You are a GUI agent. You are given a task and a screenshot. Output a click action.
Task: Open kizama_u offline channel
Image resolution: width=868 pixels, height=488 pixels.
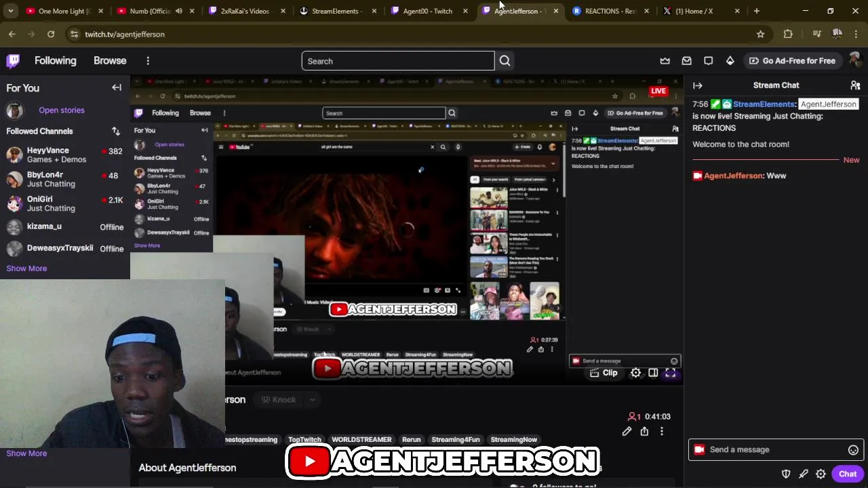(65, 227)
